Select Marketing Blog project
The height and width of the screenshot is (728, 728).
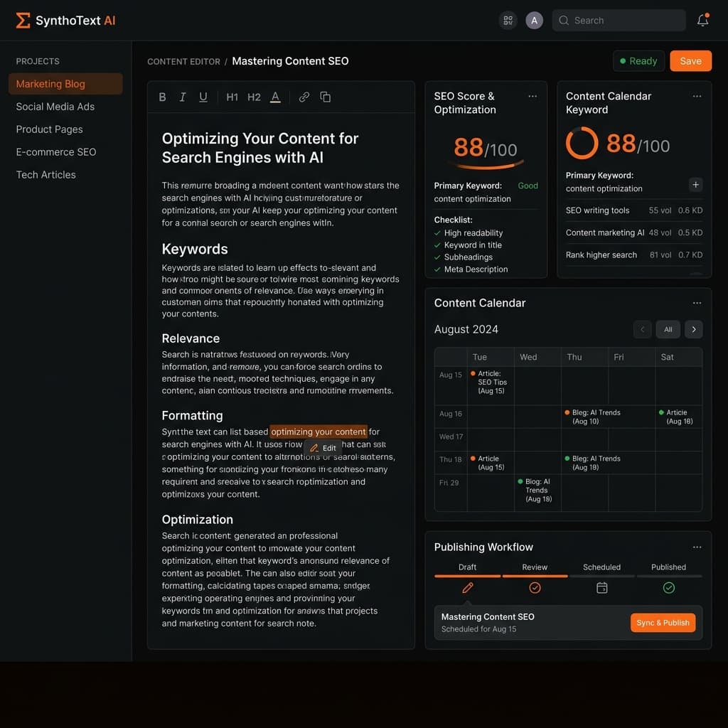coord(65,84)
